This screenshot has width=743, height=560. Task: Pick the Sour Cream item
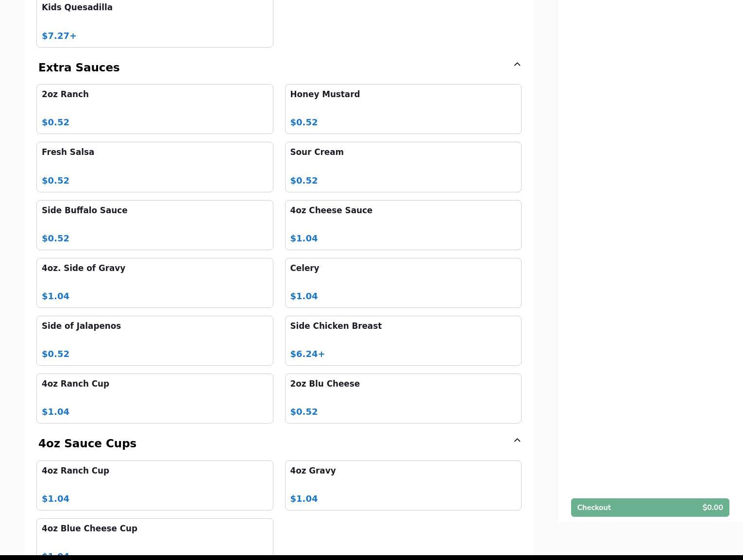(x=403, y=167)
